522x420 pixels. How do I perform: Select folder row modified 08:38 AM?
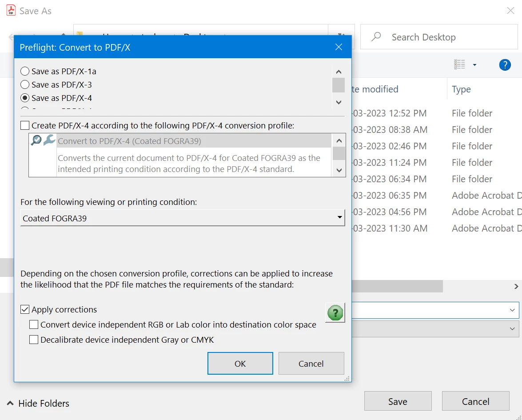pyautogui.click(x=436, y=130)
